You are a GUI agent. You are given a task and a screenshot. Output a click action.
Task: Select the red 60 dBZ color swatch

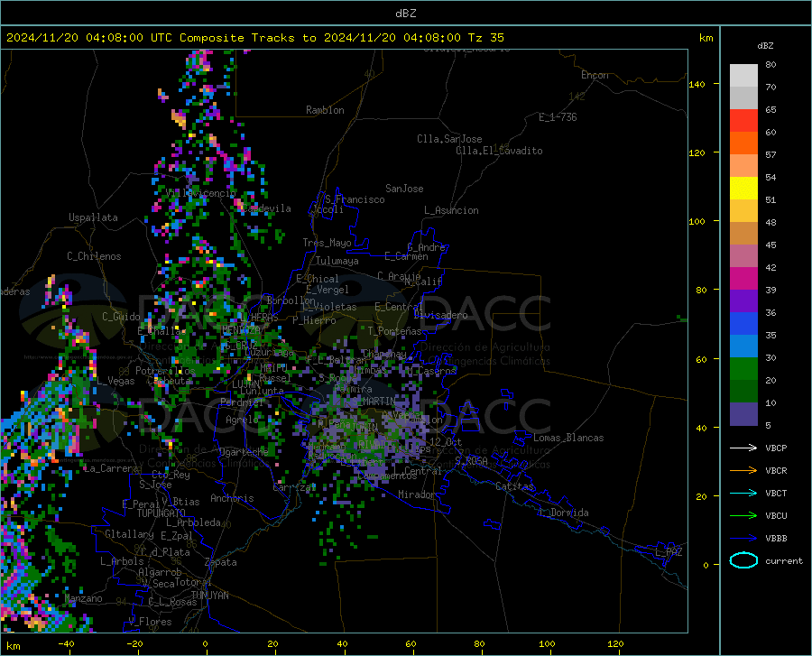pyautogui.click(x=743, y=121)
